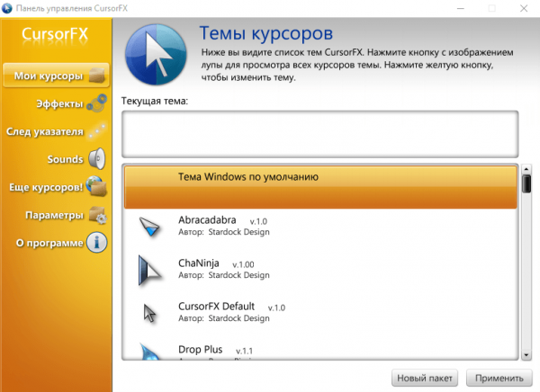Click the theme list scroll down arrow
The width and height of the screenshot is (540, 392).
coord(526,355)
